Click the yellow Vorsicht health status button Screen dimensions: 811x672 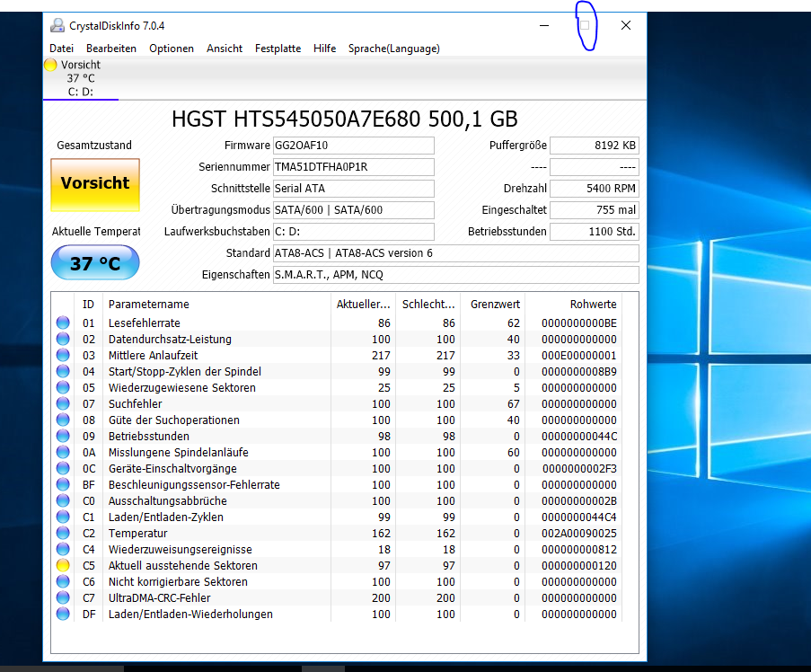click(x=95, y=185)
